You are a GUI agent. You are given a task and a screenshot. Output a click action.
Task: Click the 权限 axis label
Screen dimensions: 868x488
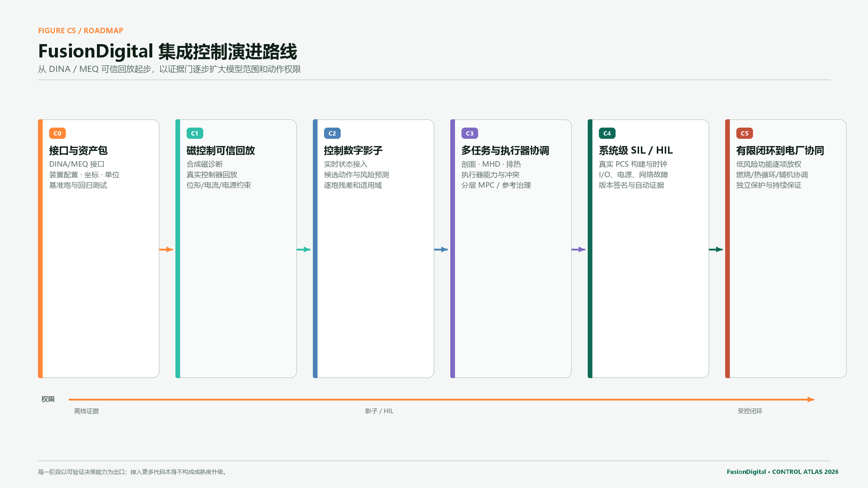(48, 399)
